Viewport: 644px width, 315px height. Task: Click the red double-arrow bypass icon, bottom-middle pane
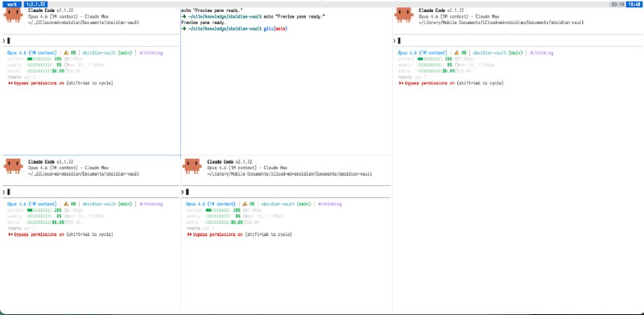(x=189, y=234)
